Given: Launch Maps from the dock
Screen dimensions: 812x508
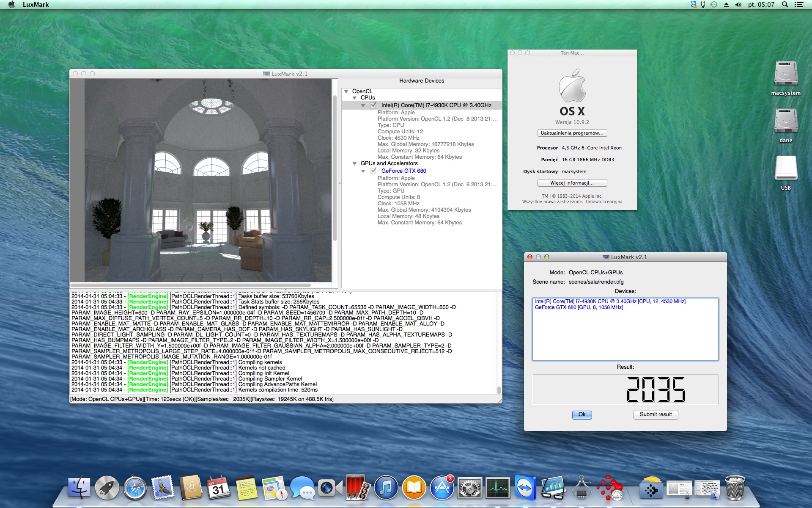Looking at the screenshot, I should click(x=274, y=488).
